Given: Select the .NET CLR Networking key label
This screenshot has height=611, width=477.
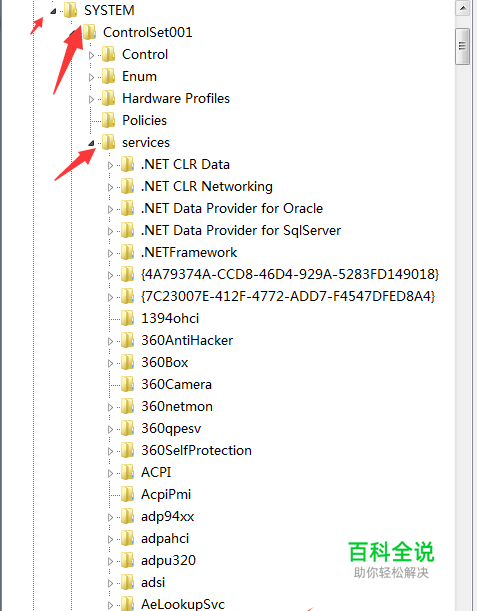Looking at the screenshot, I should pyautogui.click(x=207, y=186).
